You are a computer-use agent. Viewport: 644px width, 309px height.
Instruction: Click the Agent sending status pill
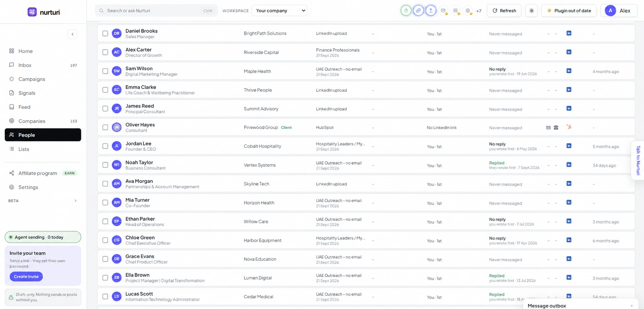(x=43, y=237)
